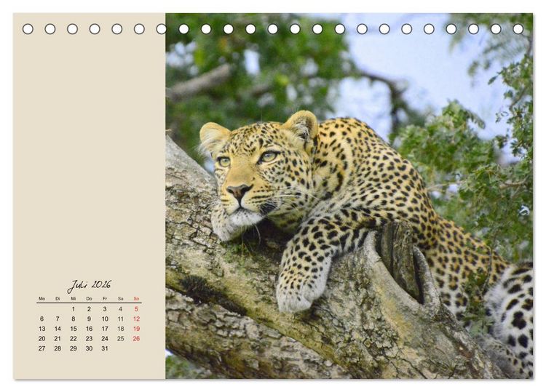Select the 'Mi' weekday header

coord(73,299)
